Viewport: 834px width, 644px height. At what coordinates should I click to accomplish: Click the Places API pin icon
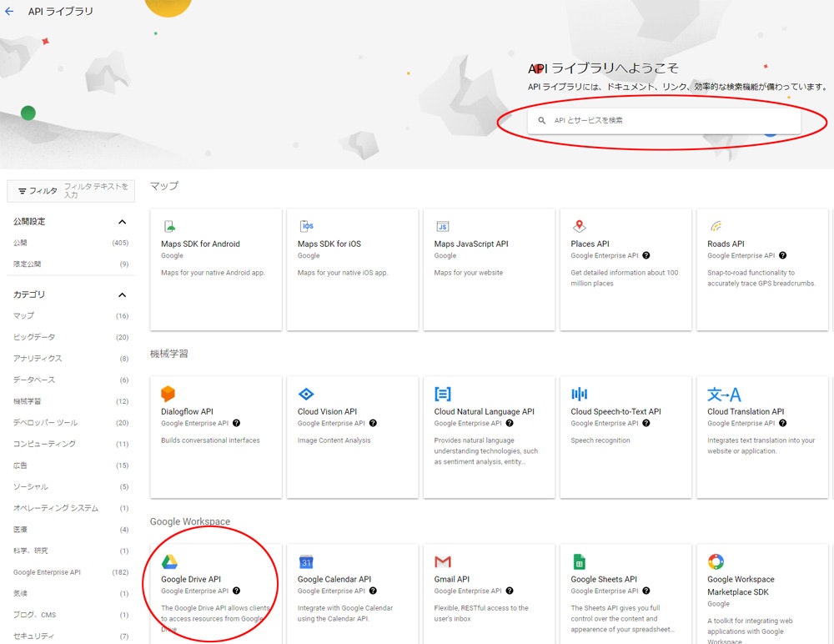point(580,226)
